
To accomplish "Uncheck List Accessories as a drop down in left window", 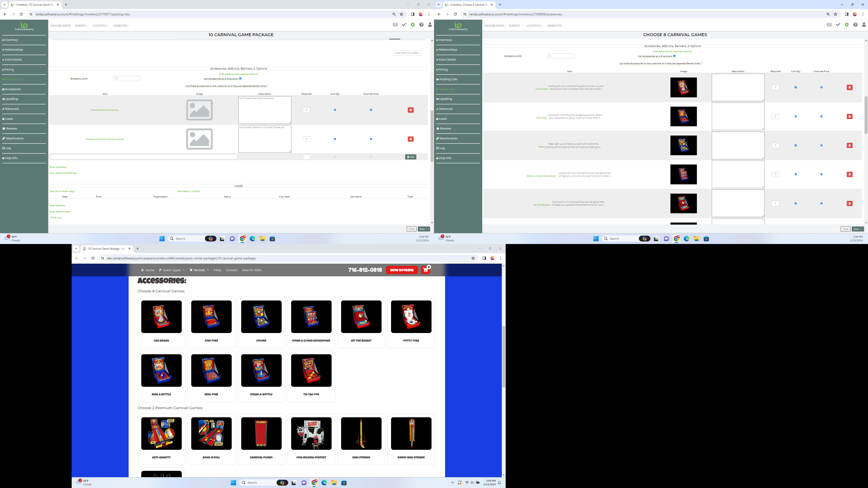I will (240, 78).
